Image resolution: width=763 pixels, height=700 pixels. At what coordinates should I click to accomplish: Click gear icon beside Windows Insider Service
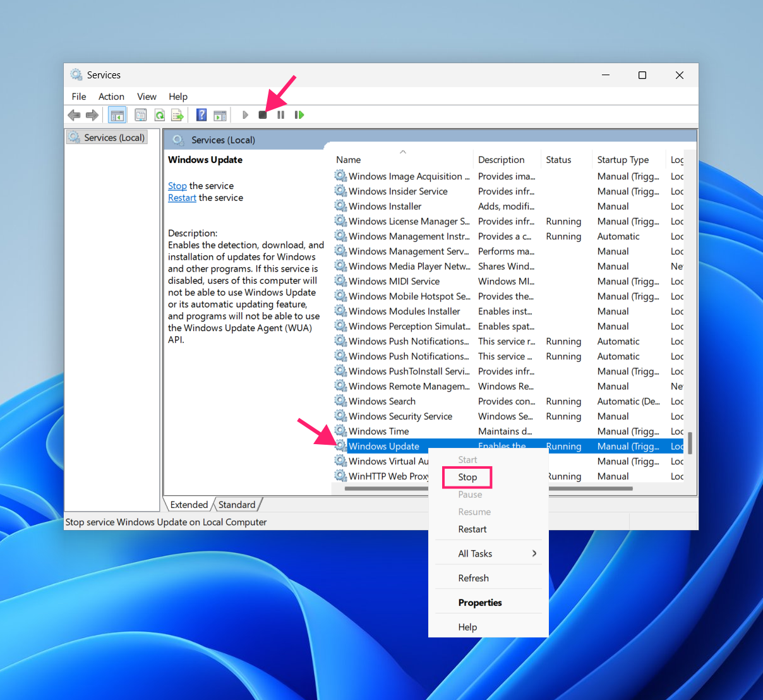coord(340,191)
